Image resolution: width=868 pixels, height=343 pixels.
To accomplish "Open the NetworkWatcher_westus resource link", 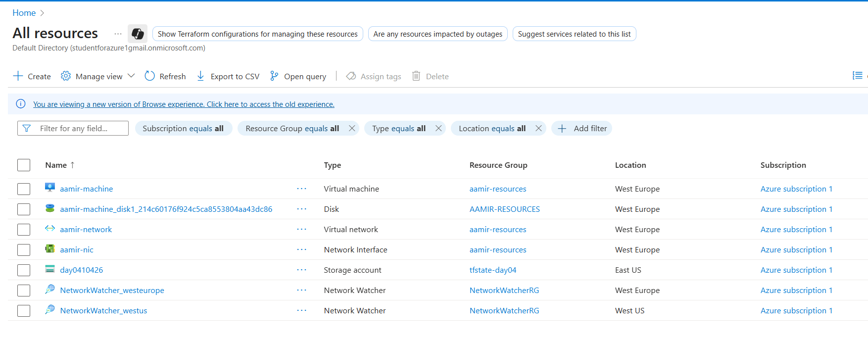I will (x=103, y=310).
